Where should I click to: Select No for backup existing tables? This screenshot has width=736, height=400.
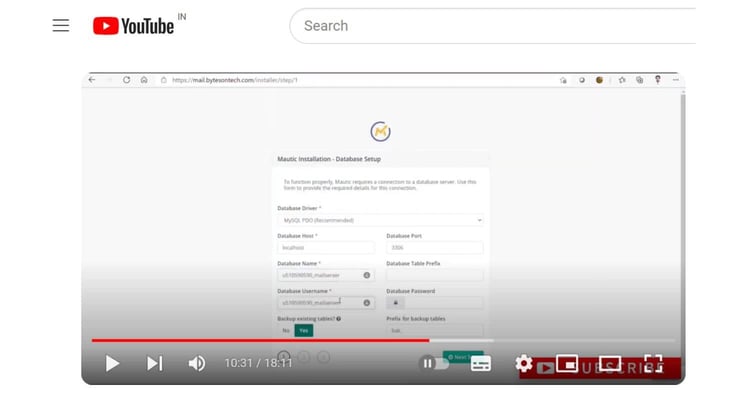point(286,331)
